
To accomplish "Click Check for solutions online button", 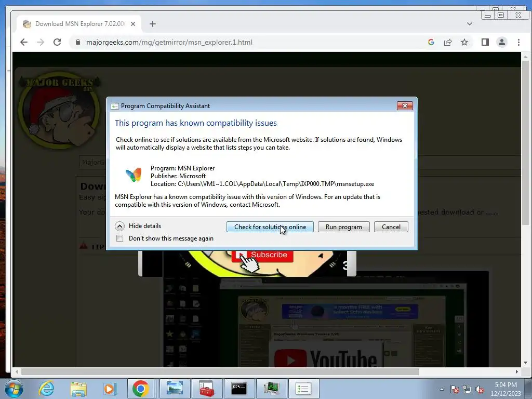I will pos(270,227).
